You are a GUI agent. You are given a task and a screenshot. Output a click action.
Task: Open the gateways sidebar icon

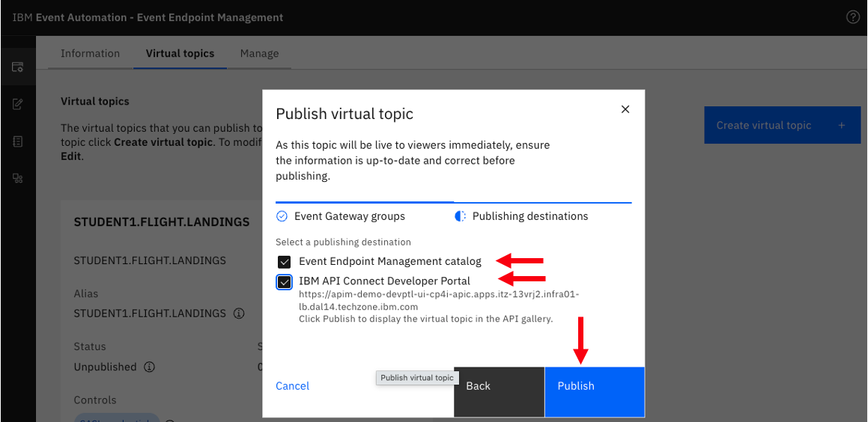tap(18, 178)
